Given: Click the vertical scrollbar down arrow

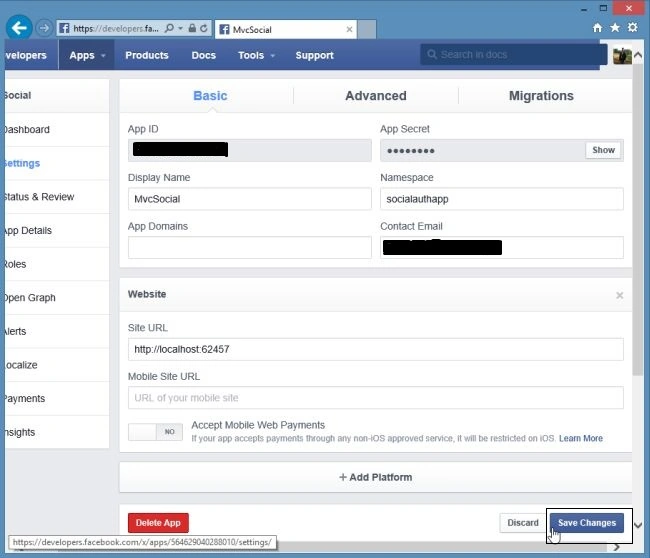Looking at the screenshot, I should (638, 525).
